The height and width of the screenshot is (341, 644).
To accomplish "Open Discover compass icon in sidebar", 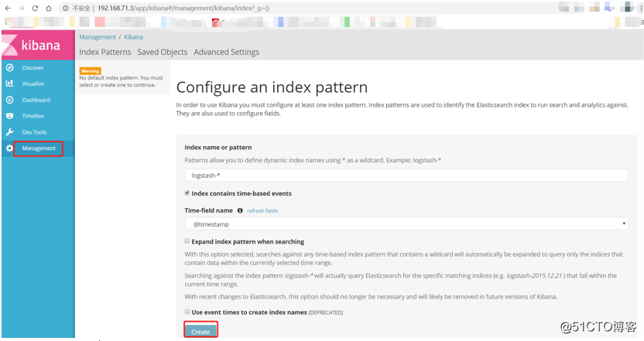I will point(10,68).
